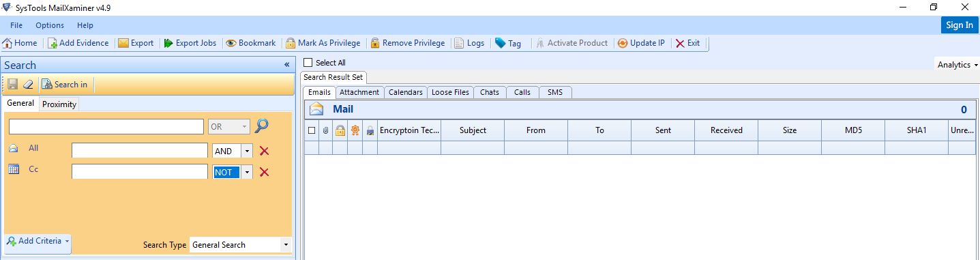Open the Analytics dropdown
980x260 pixels.
[x=957, y=65]
